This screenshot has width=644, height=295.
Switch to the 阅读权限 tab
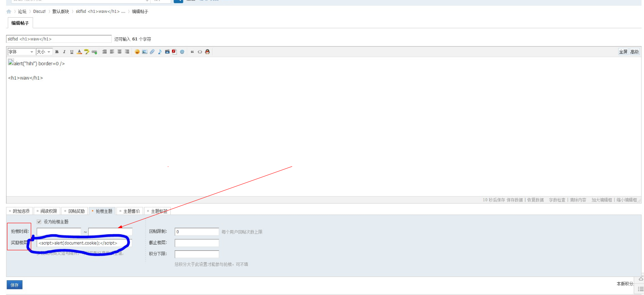[47, 211]
